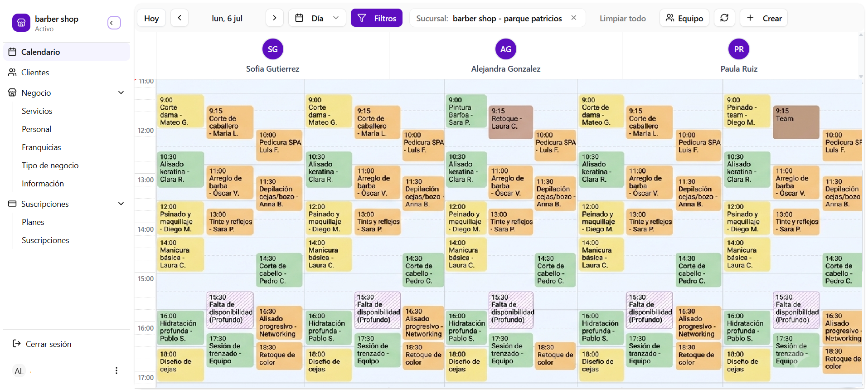The image size is (868, 390).
Task: Click the Suscripciones card icon
Action: [12, 204]
